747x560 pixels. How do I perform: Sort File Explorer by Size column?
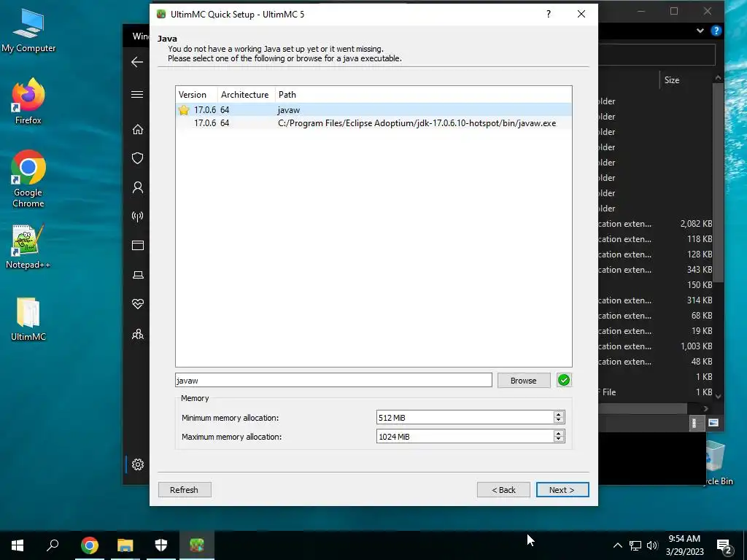tap(672, 80)
